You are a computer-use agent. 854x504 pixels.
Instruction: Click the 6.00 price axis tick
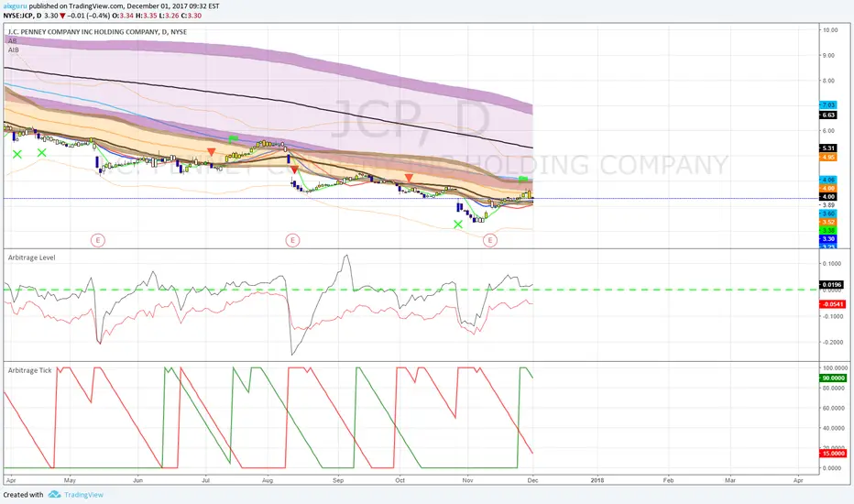[x=828, y=131]
